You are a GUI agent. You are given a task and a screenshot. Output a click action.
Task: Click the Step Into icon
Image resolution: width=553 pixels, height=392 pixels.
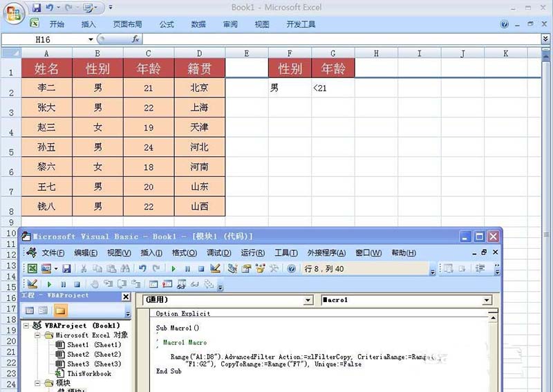[x=108, y=284]
